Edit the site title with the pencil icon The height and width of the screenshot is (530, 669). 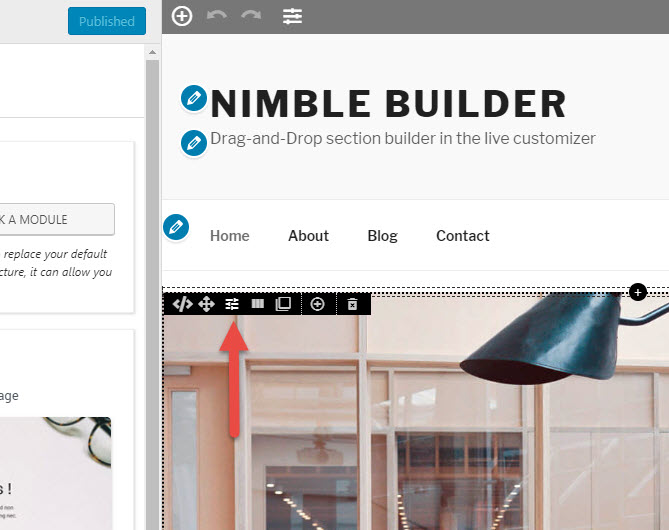[194, 98]
